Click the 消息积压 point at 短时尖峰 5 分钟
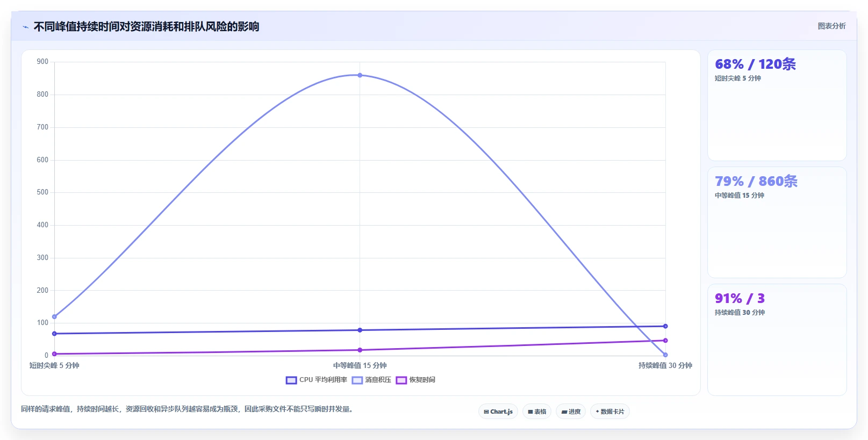 [54, 316]
